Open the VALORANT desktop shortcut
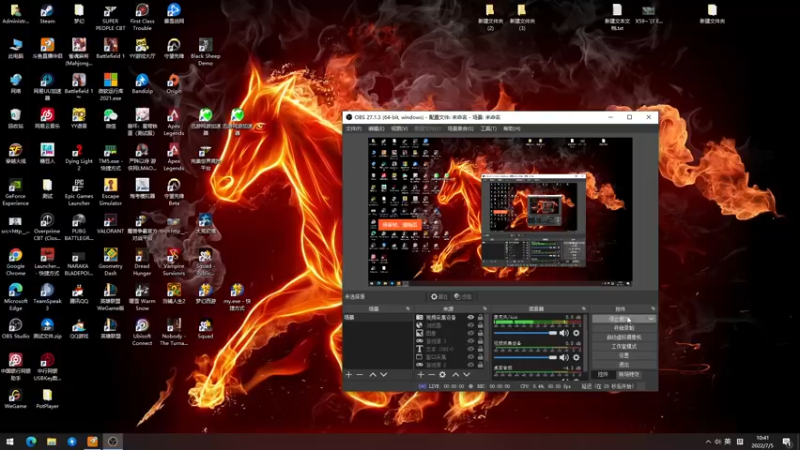The width and height of the screenshot is (800, 450). click(x=110, y=224)
